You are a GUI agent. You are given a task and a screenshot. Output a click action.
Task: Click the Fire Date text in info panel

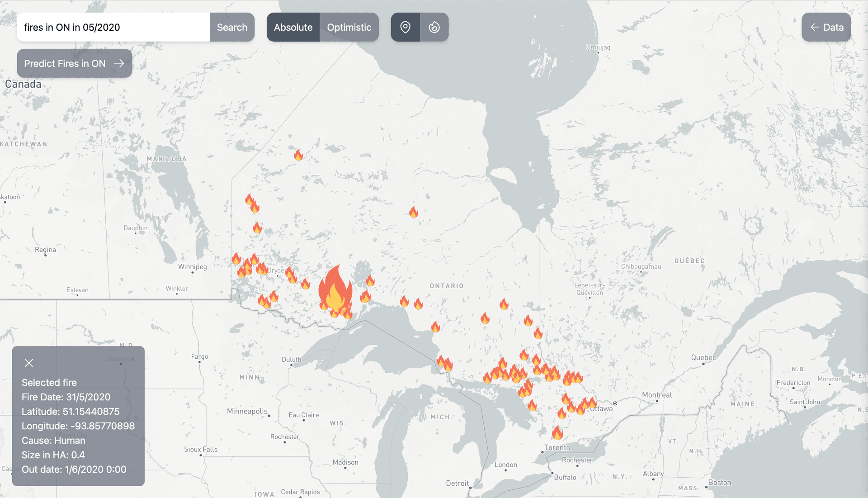pos(66,397)
